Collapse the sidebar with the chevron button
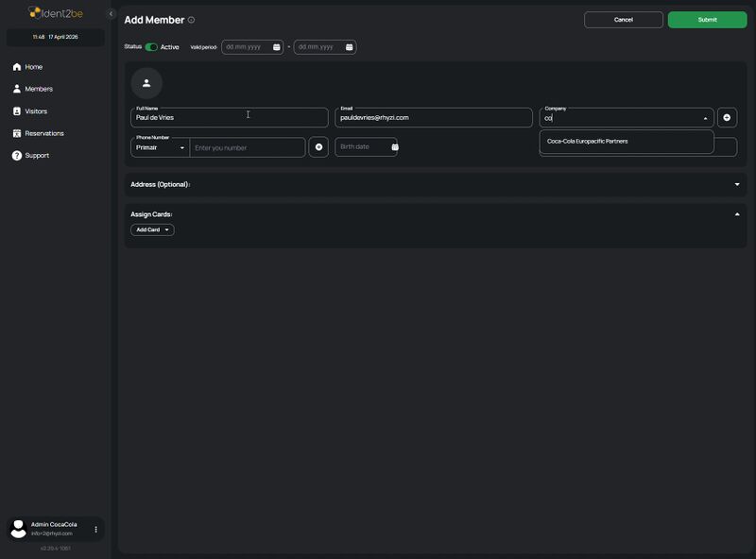Screen dimensions: 756x559 111,14
